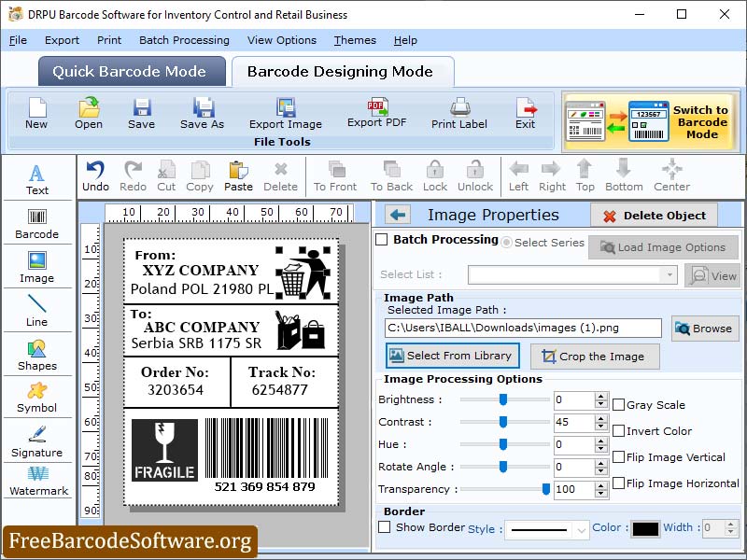Check Invert Color
Viewport: 747px width, 560px height.
point(618,431)
